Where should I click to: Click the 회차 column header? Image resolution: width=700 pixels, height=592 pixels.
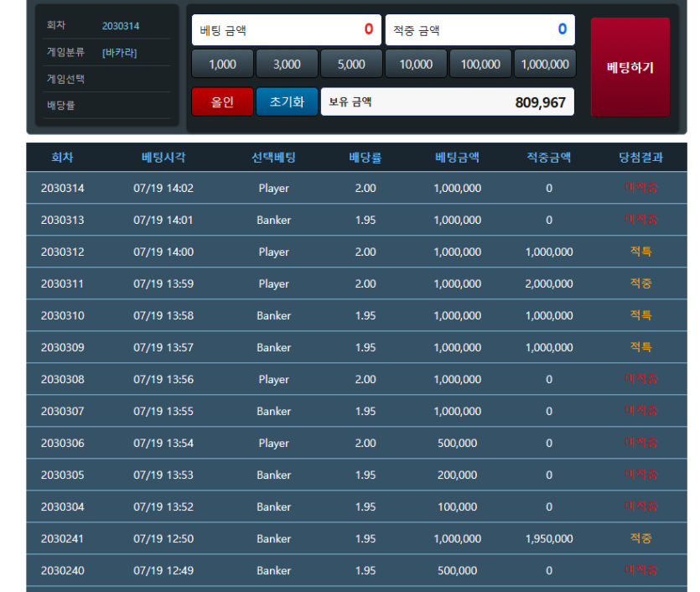[63, 157]
